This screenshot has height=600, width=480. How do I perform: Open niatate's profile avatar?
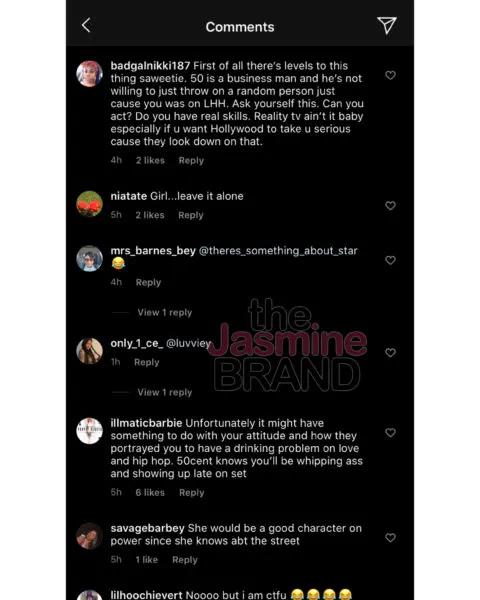(90, 204)
